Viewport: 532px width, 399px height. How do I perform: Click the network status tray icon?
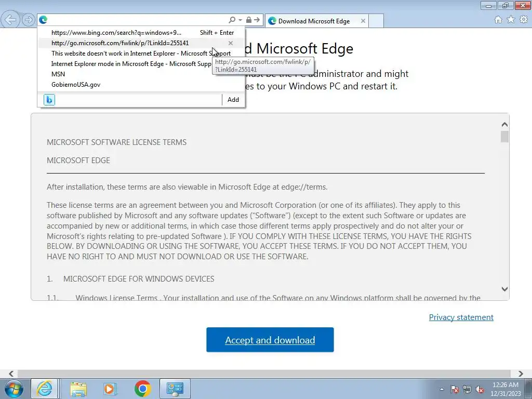[x=467, y=389]
